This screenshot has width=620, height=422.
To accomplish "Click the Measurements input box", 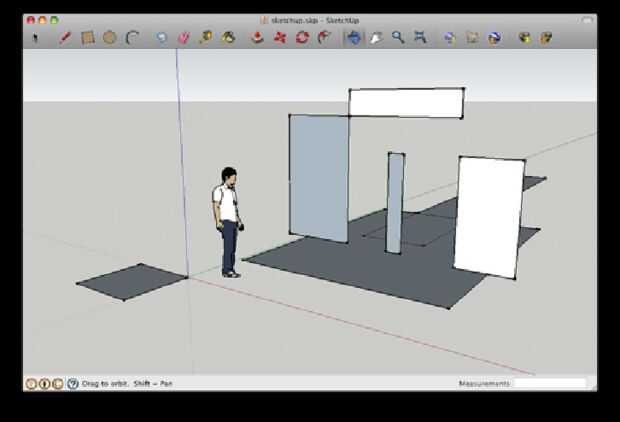I will pyautogui.click(x=550, y=383).
